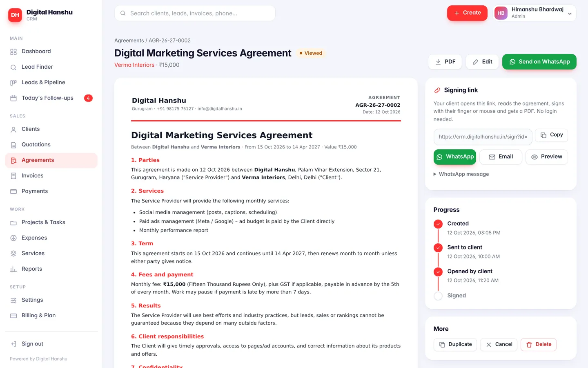Duplicate this agreement
Viewport: 588px width, 368px height.
[455, 345]
